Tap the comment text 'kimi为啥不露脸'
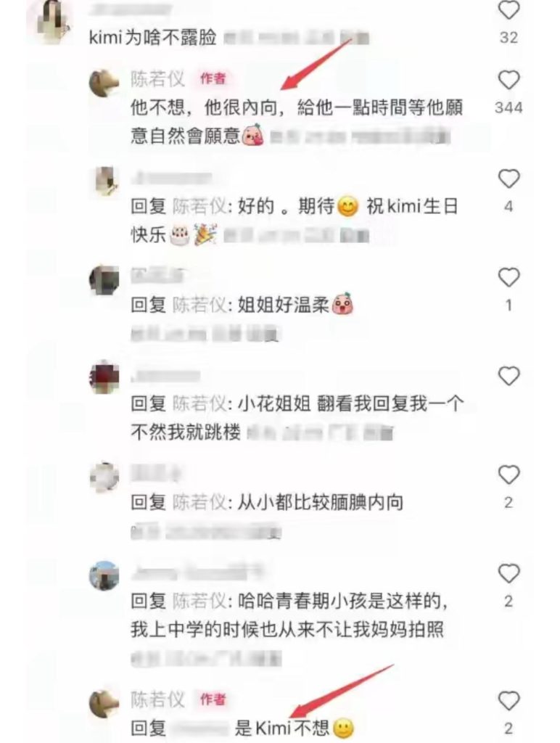 (153, 37)
